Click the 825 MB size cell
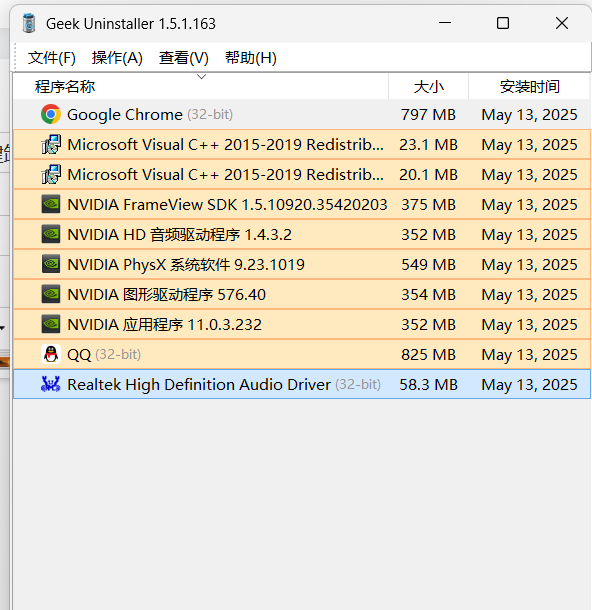592x610 pixels. tap(428, 354)
